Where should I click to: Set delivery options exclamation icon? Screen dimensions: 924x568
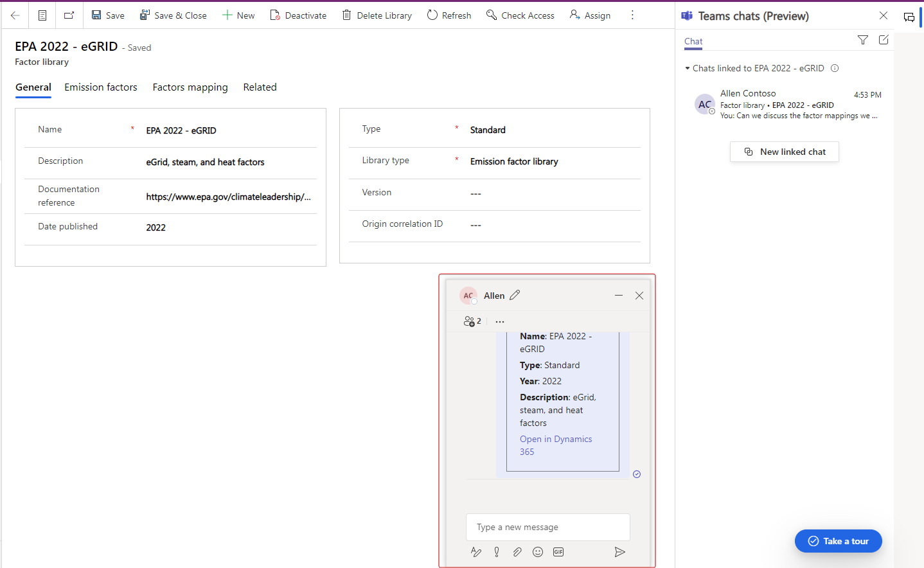point(497,552)
